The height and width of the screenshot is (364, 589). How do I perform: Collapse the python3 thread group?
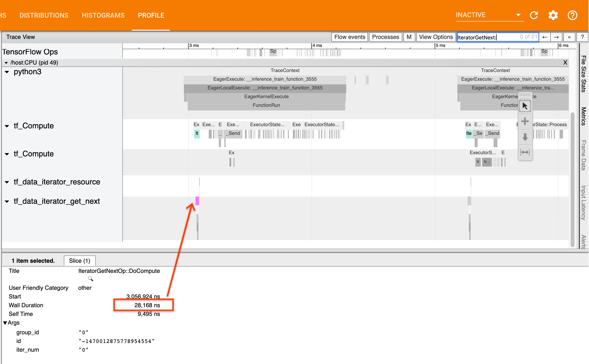pos(7,72)
